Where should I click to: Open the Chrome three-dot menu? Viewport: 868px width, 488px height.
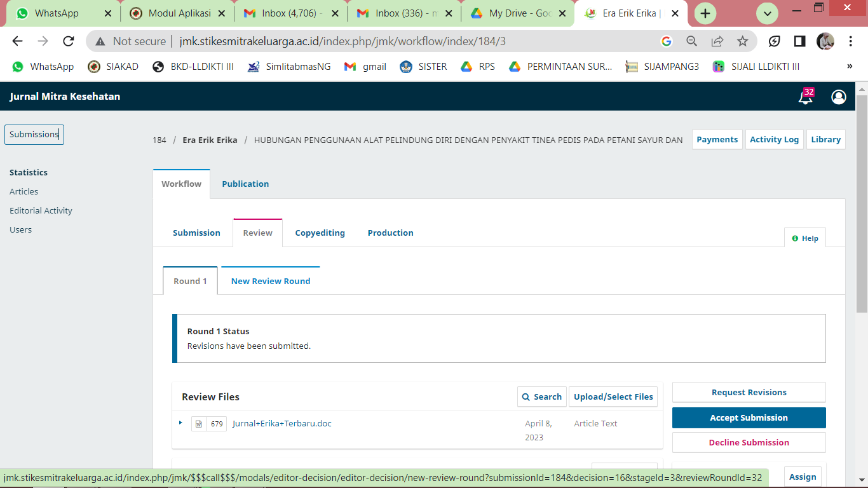point(850,41)
